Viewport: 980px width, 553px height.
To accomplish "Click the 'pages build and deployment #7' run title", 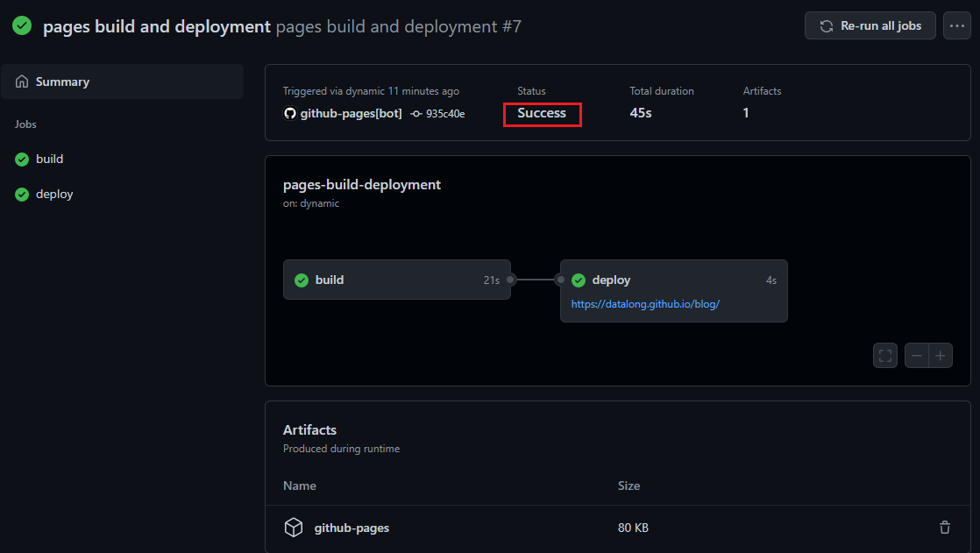I will tap(398, 26).
